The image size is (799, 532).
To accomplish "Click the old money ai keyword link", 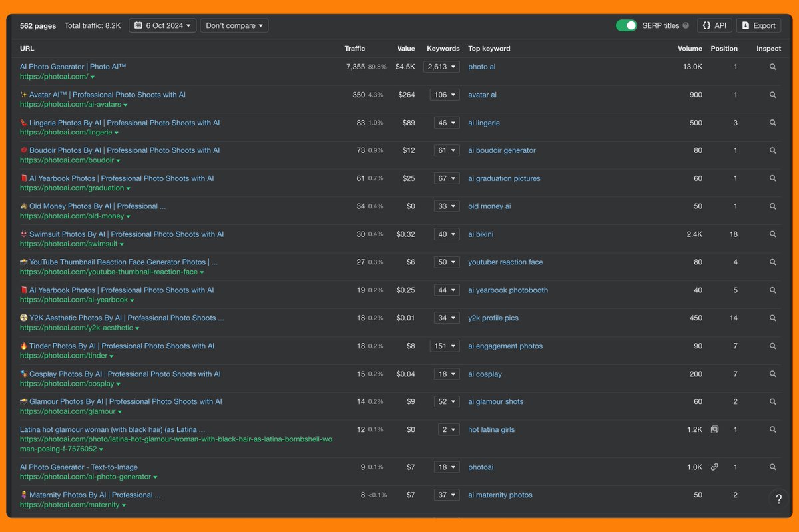I will click(x=489, y=206).
